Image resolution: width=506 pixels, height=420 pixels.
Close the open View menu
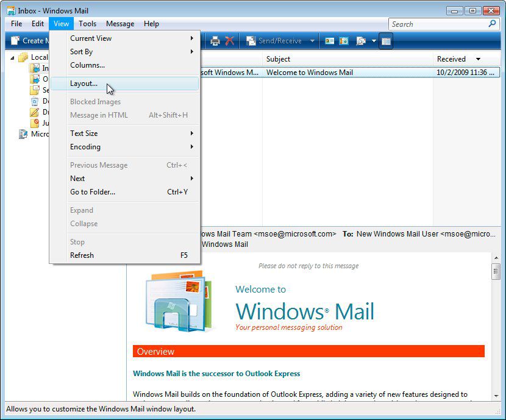(61, 24)
